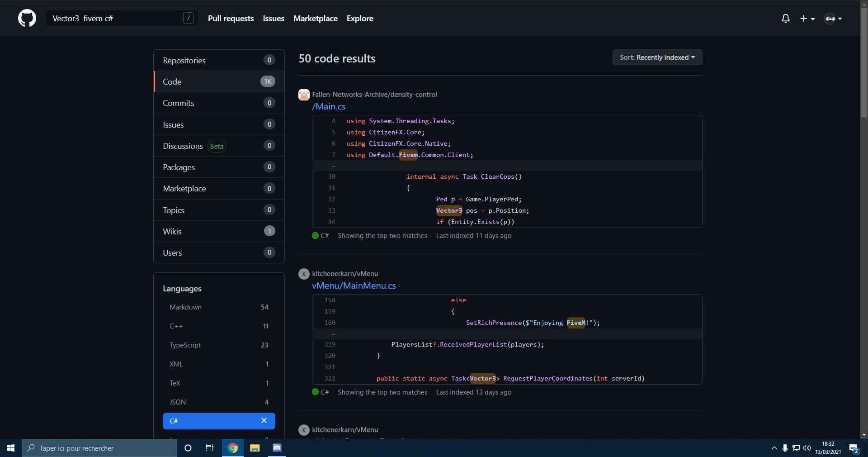Go to Pull requests in the header
This screenshot has height=457, width=868.
(231, 19)
